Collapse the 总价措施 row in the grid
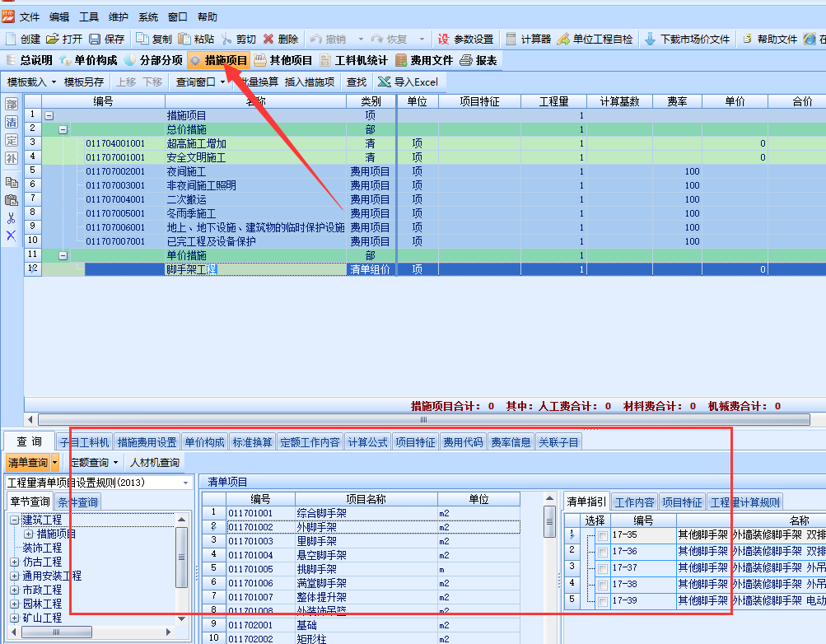826x644 pixels. pyautogui.click(x=63, y=129)
